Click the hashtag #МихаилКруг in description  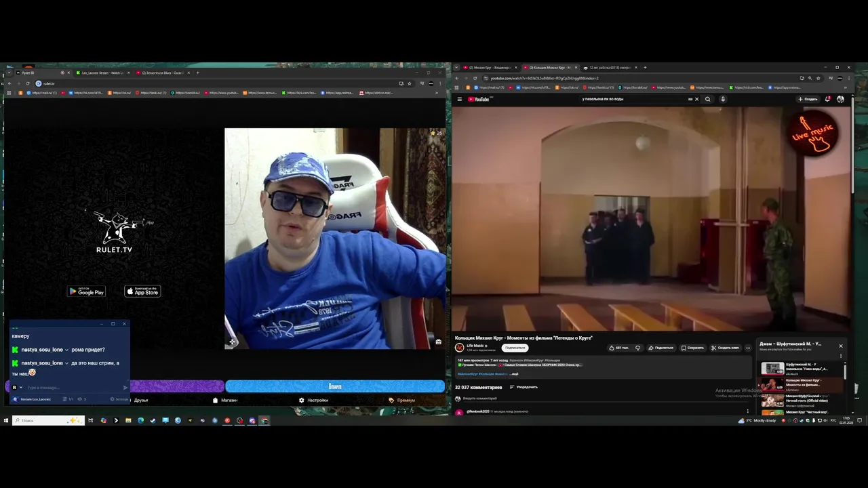point(467,374)
